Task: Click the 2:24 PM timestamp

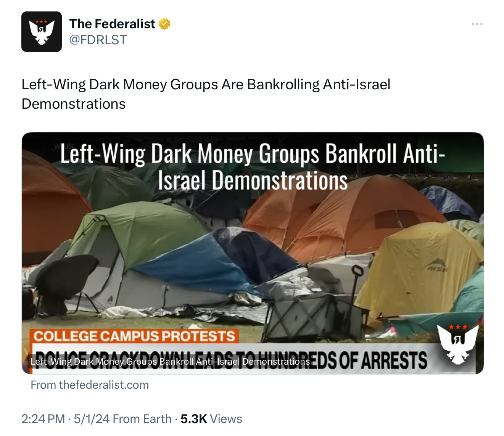Action: coord(43,419)
